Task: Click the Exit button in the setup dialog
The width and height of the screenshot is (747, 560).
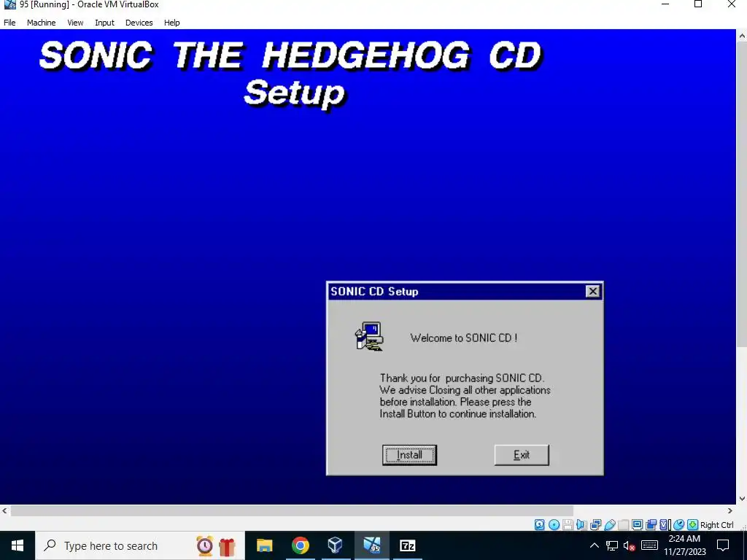Action: [x=522, y=455]
